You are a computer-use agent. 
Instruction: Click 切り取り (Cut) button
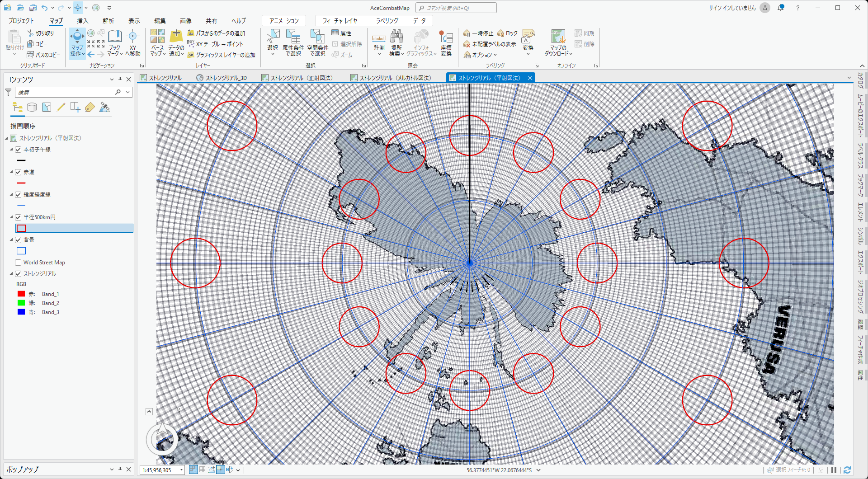(41, 33)
